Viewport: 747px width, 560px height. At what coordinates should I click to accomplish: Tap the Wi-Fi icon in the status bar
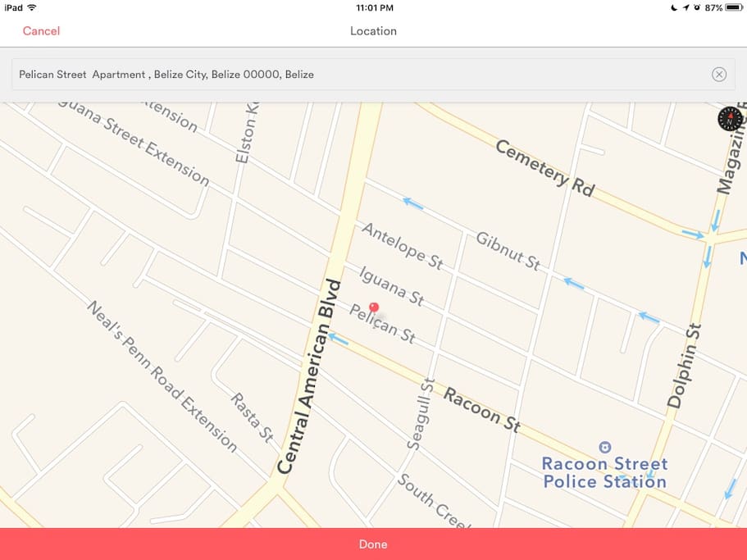pyautogui.click(x=32, y=7)
